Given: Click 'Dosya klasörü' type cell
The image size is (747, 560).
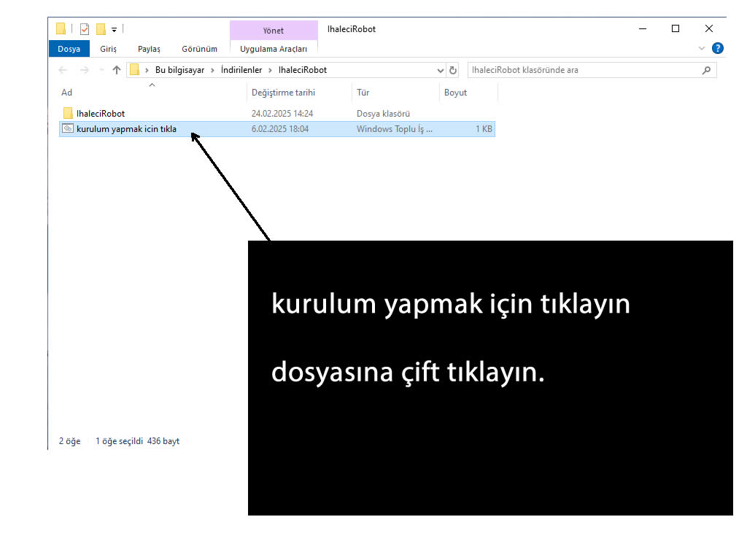Looking at the screenshot, I should (383, 113).
